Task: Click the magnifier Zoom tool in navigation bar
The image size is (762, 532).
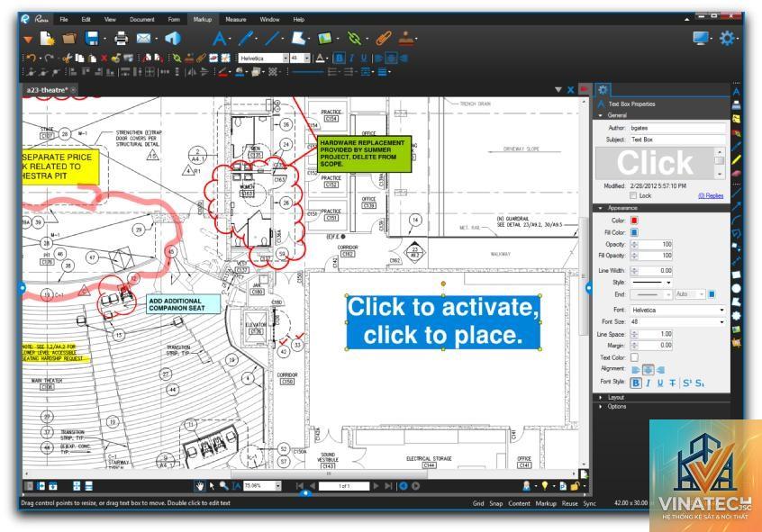Action: pos(224,486)
